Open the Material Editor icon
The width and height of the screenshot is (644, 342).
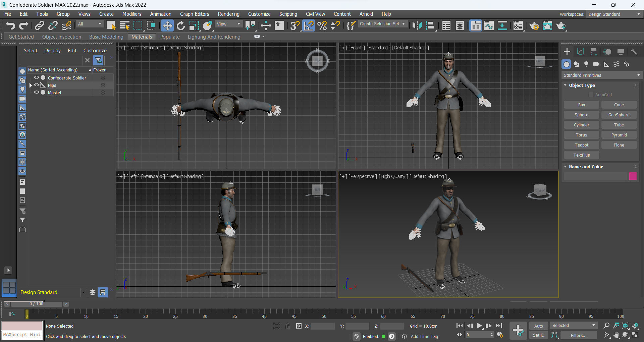pyautogui.click(x=518, y=26)
